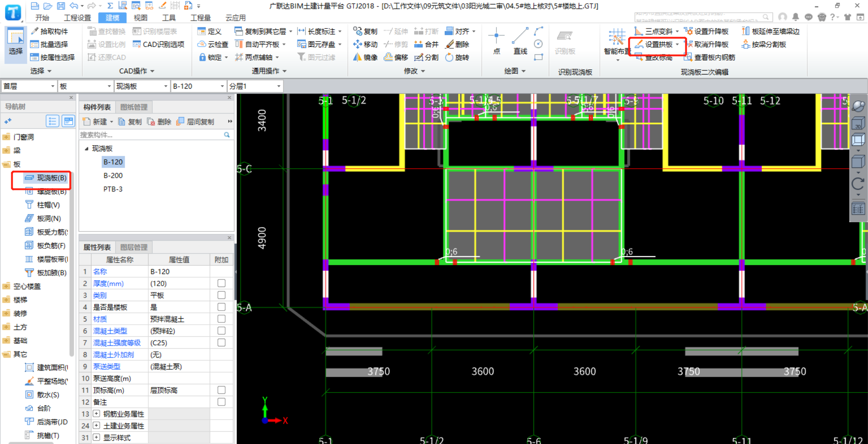Image resolution: width=868 pixels, height=444 pixels.
Task: Tick the 厚度(mm) 附加 checkbox
Action: pyautogui.click(x=222, y=283)
